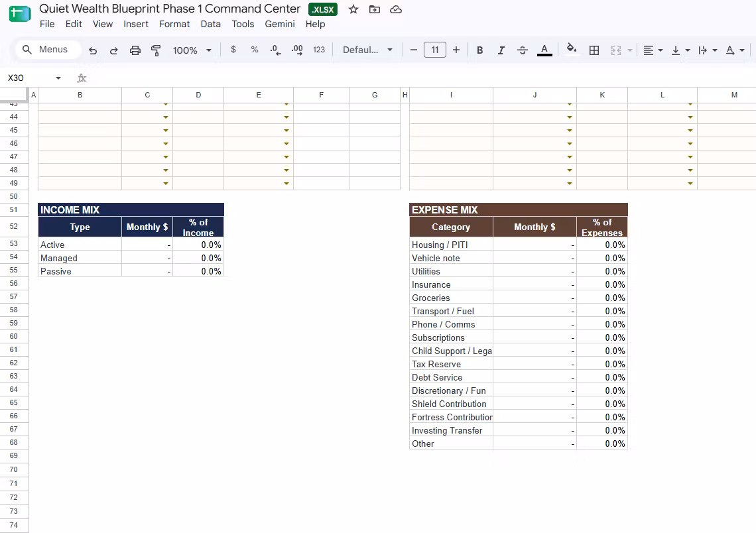The width and height of the screenshot is (756, 533).
Task: Expand the Name box dropdown arrow
Action: click(58, 78)
